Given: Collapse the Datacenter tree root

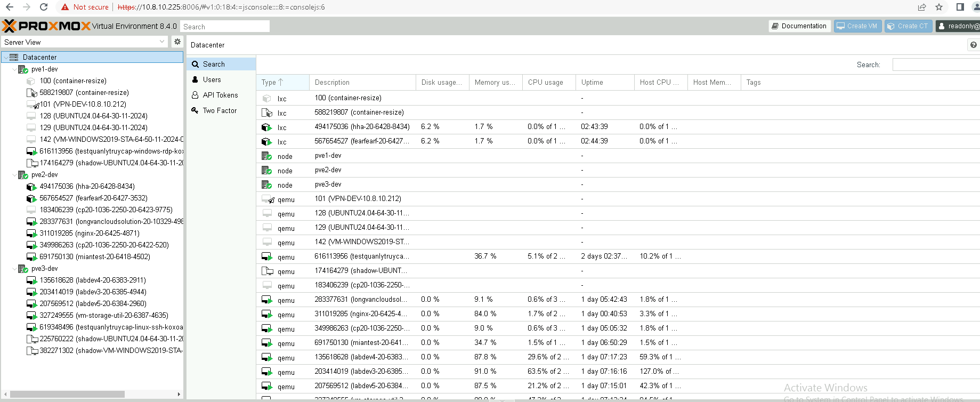Looking at the screenshot, I should coord(6,57).
